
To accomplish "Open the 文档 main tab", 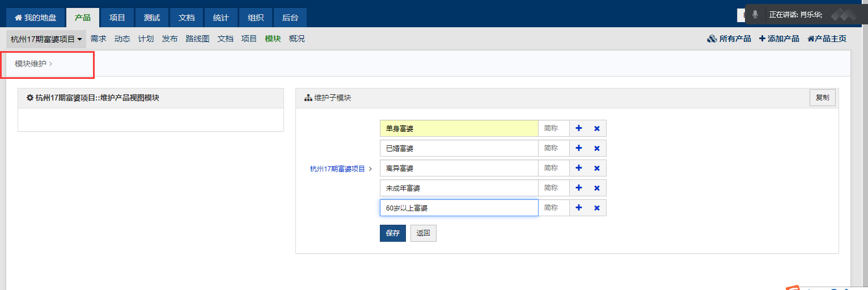I will (187, 18).
